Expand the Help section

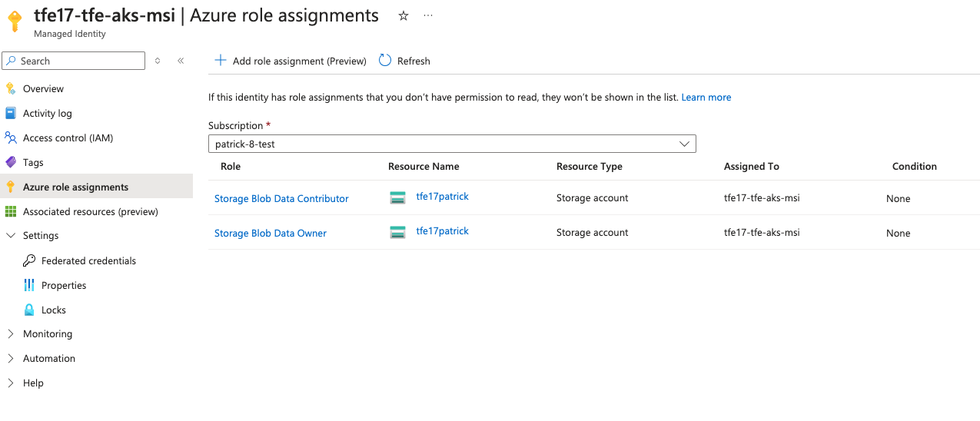(11, 383)
